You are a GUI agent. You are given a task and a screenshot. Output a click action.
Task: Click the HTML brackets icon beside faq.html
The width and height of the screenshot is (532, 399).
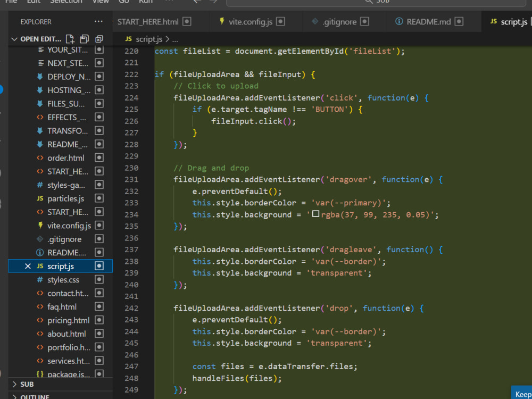pyautogui.click(x=40, y=307)
